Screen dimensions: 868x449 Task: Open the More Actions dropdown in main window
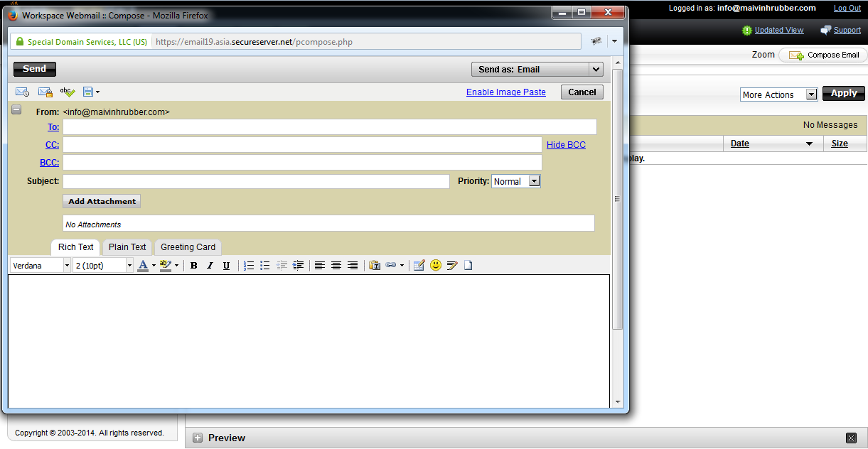(779, 94)
